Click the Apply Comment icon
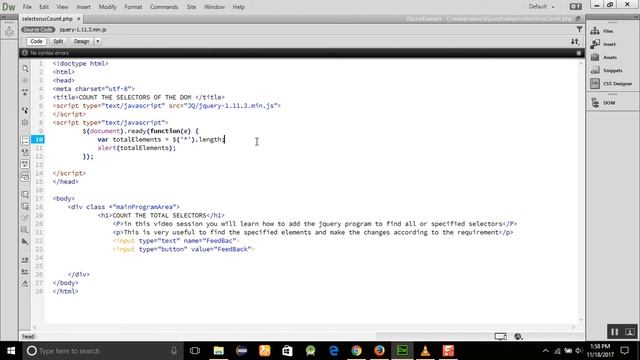640x360 pixels. point(25,194)
